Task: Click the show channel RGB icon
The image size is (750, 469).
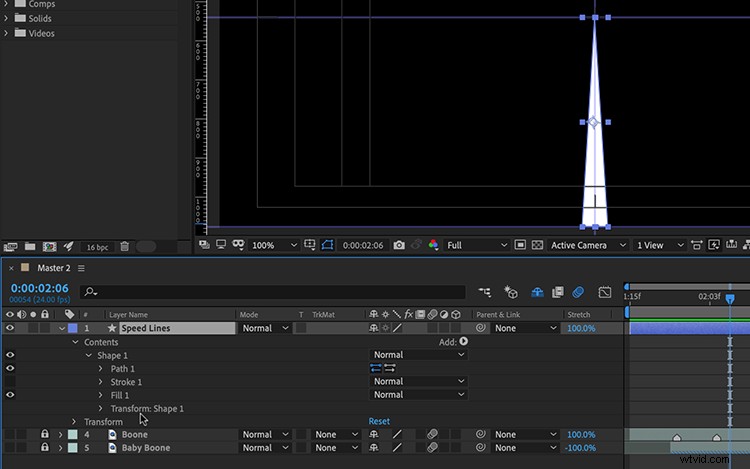Action: pos(433,245)
